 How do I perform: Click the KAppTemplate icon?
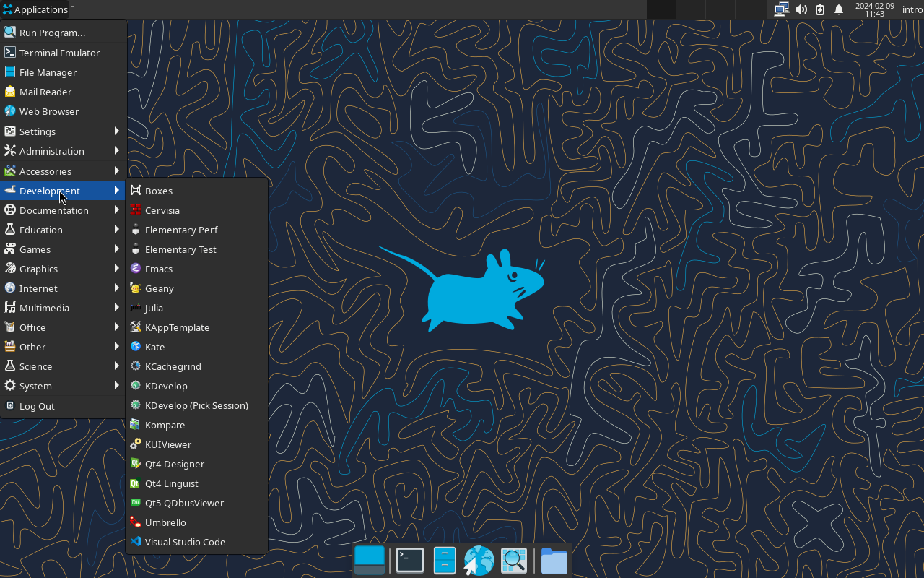pos(135,327)
